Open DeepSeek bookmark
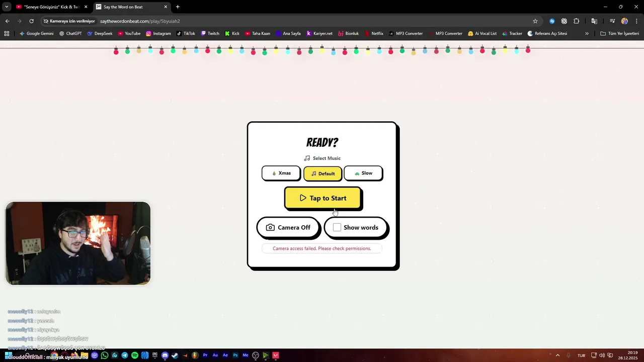Image resolution: width=644 pixels, height=362 pixels. coord(100,34)
